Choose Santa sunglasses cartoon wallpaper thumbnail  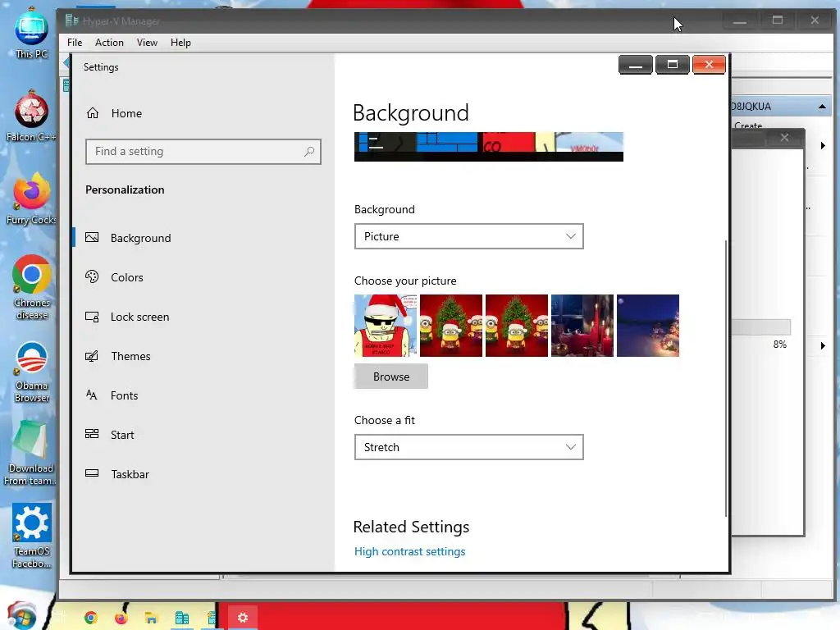click(x=386, y=326)
